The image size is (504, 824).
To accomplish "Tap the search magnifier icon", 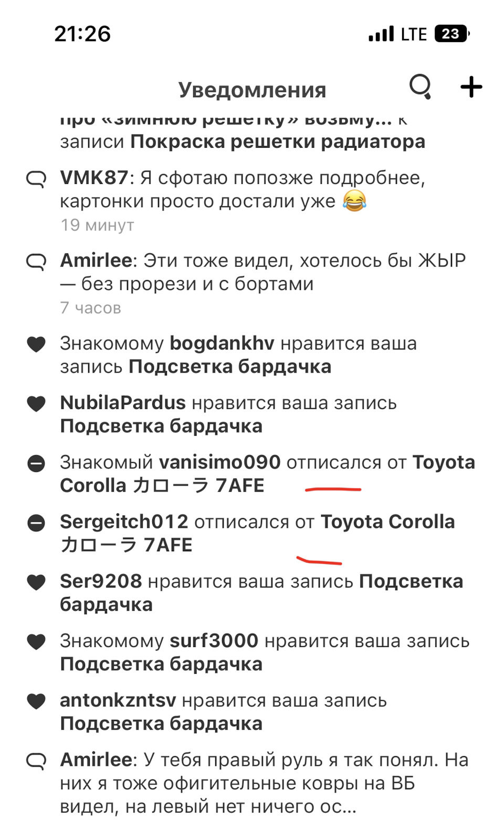I will (421, 87).
